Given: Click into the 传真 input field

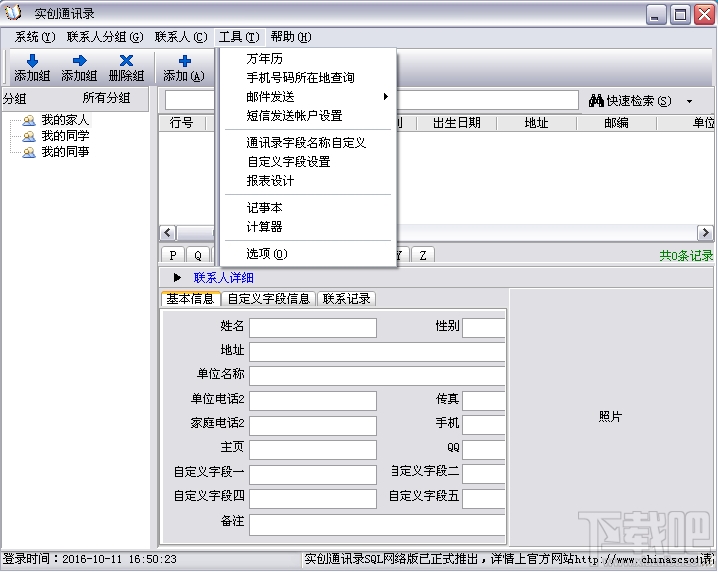Looking at the screenshot, I should (484, 401).
